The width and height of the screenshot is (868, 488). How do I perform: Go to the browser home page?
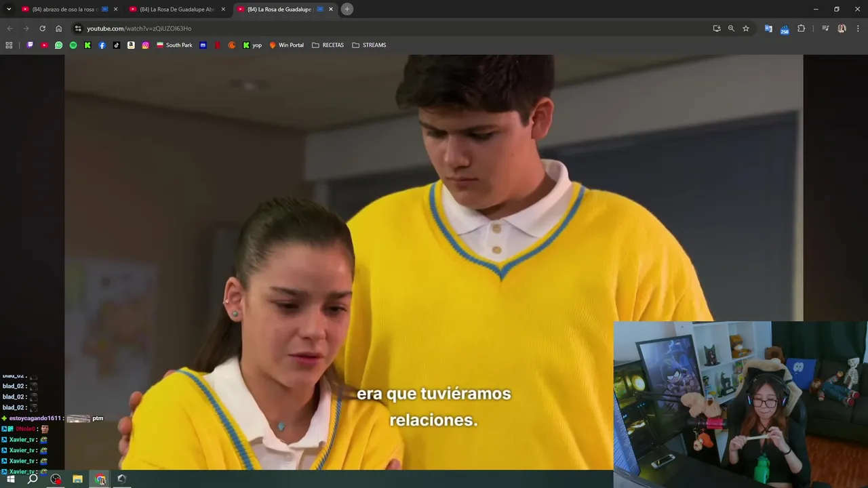pyautogui.click(x=58, y=28)
